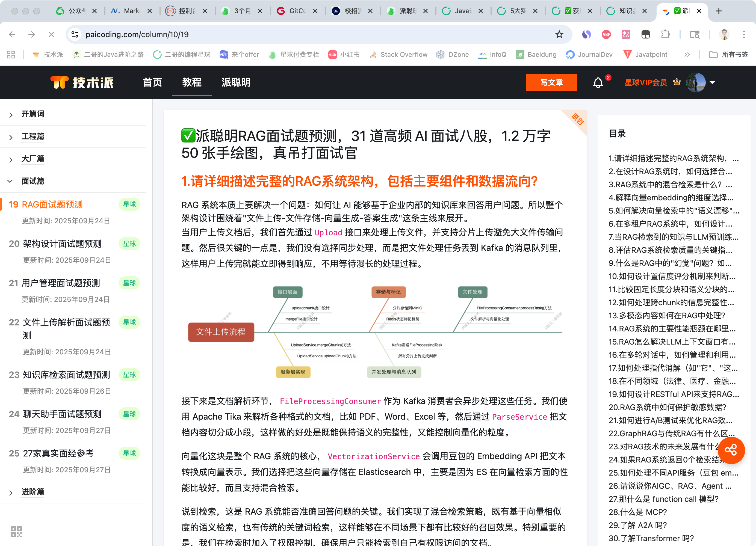Open the AdBlock Plus extension icon
Image resolution: width=756 pixels, height=546 pixels.
(606, 34)
